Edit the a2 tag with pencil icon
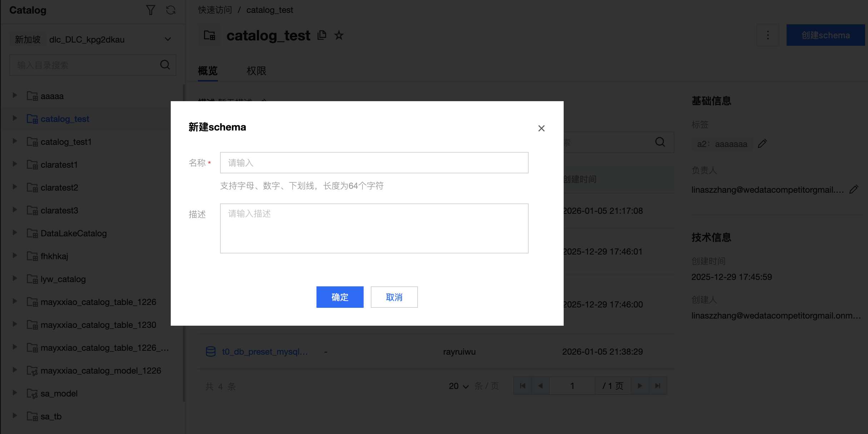868x434 pixels. click(x=762, y=144)
